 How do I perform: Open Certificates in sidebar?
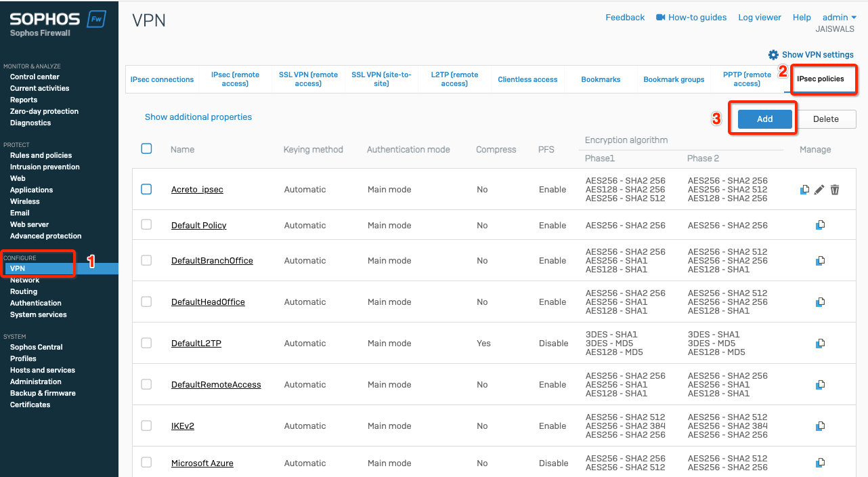[30, 405]
